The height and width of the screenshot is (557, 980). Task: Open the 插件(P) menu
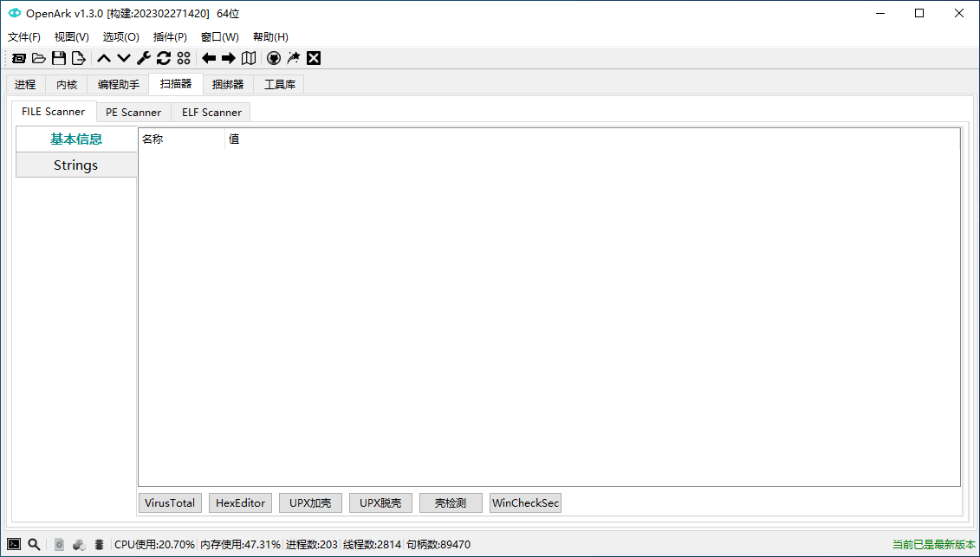click(x=170, y=37)
